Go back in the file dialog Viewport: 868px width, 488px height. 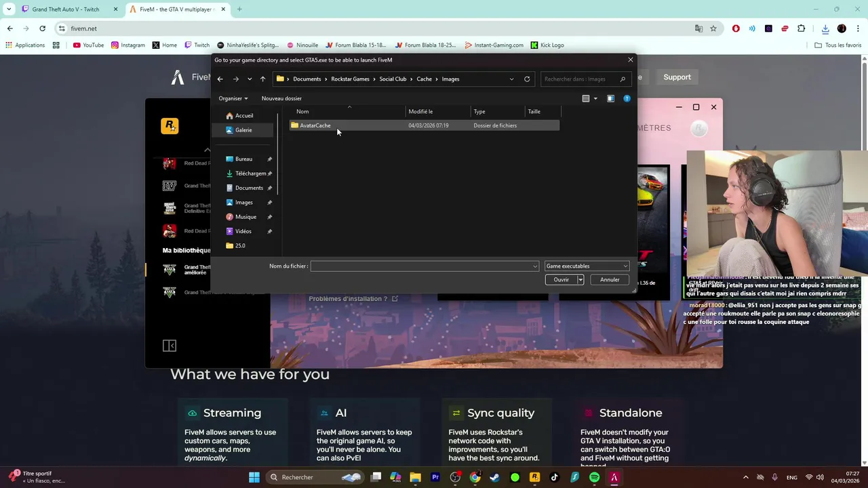point(220,79)
